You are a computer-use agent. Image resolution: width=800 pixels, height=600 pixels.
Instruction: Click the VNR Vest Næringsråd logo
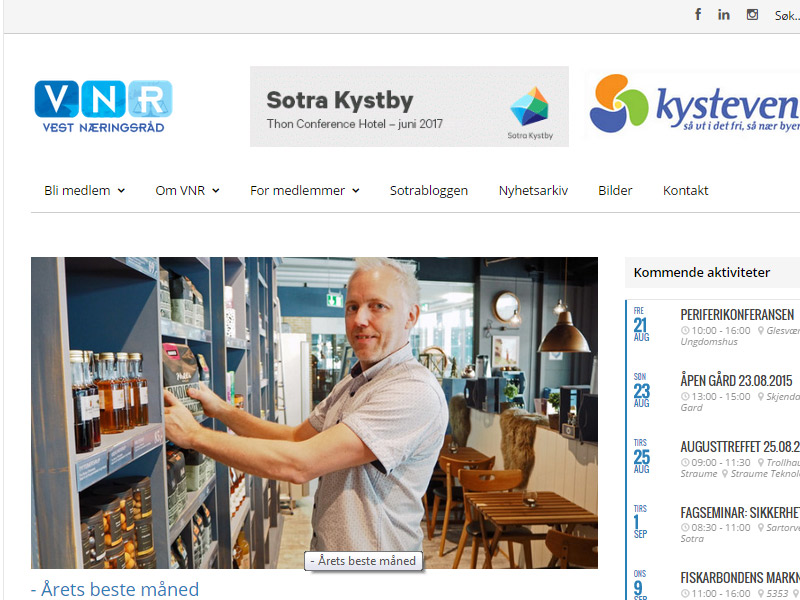pos(104,106)
